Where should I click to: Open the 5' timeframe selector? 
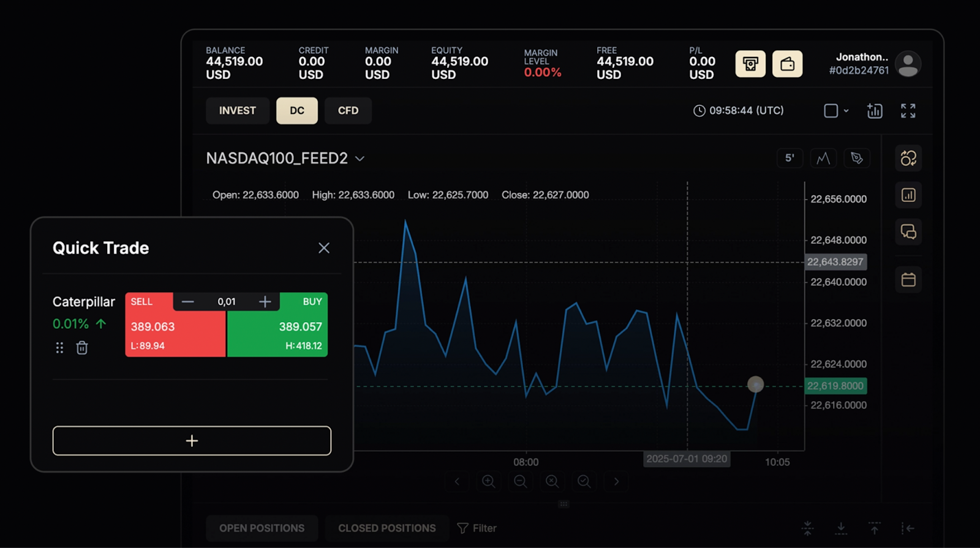(x=790, y=158)
